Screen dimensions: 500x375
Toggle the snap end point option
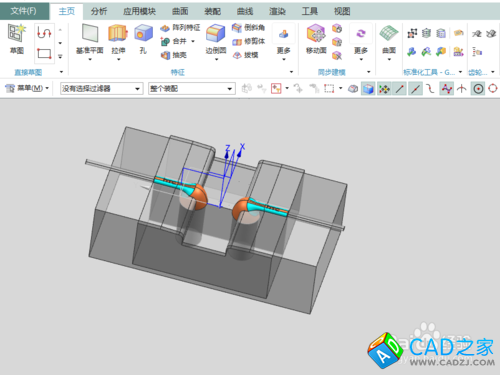pos(400,89)
